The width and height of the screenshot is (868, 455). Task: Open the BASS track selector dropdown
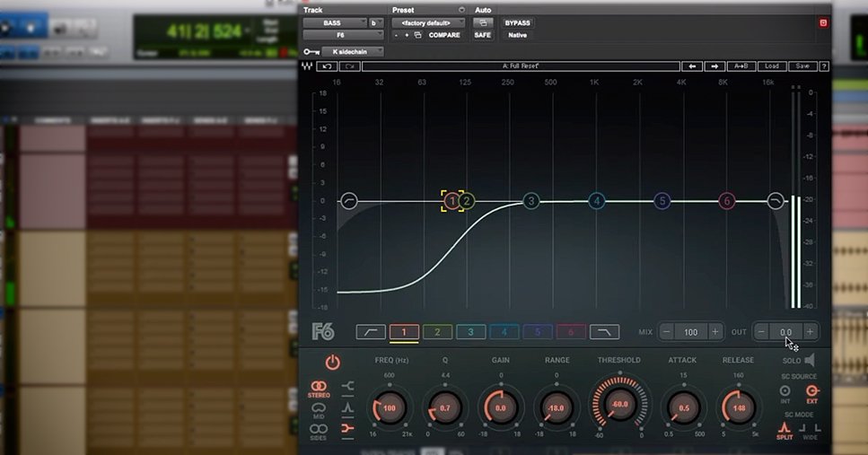pos(334,22)
